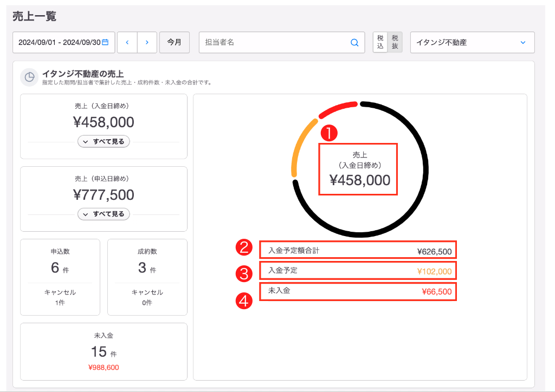Click キャンセル 1件 in 申込数 card

[60, 297]
